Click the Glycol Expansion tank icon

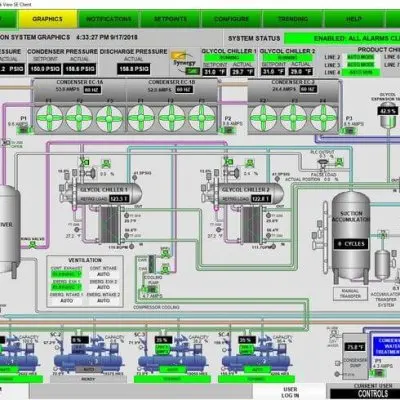388,115
